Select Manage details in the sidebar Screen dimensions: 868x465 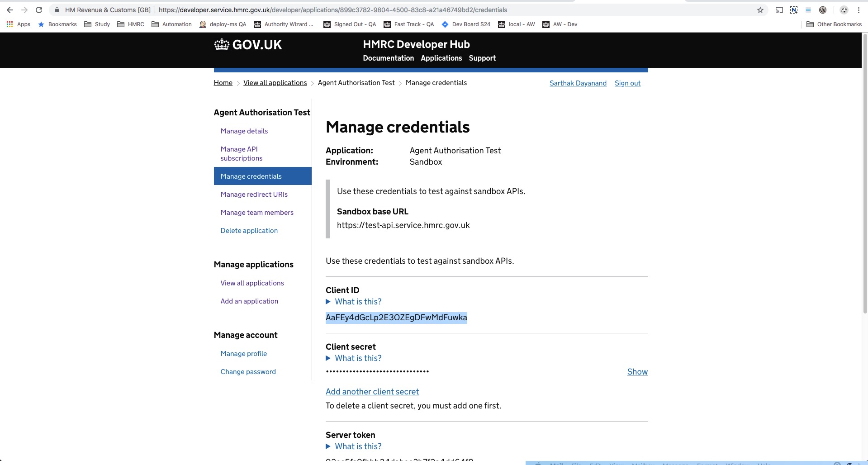pos(244,131)
